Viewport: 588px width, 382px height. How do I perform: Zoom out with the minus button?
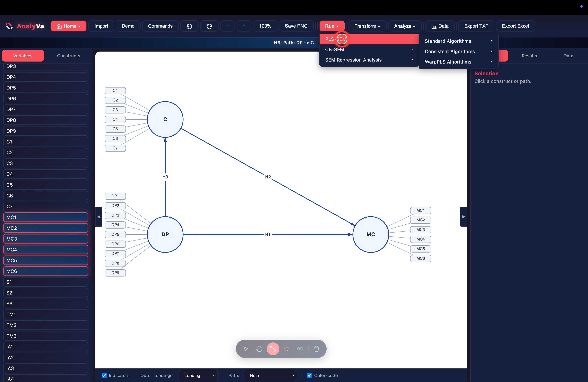228,26
